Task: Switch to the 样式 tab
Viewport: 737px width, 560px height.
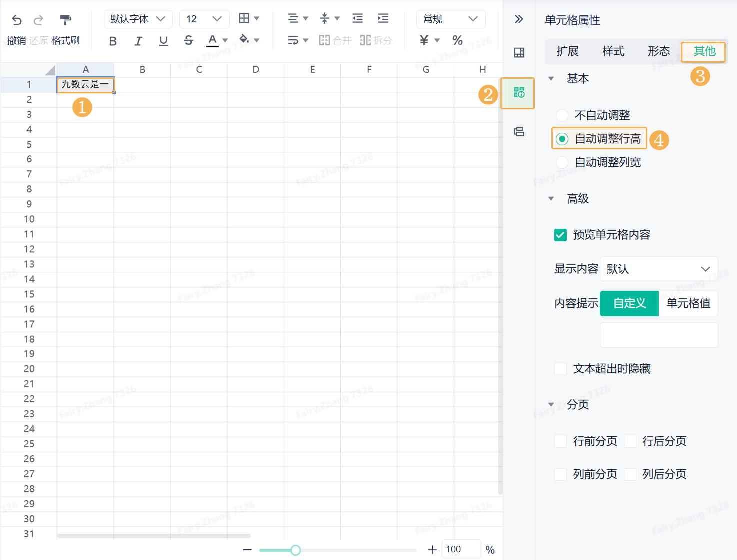Action: 613,51
